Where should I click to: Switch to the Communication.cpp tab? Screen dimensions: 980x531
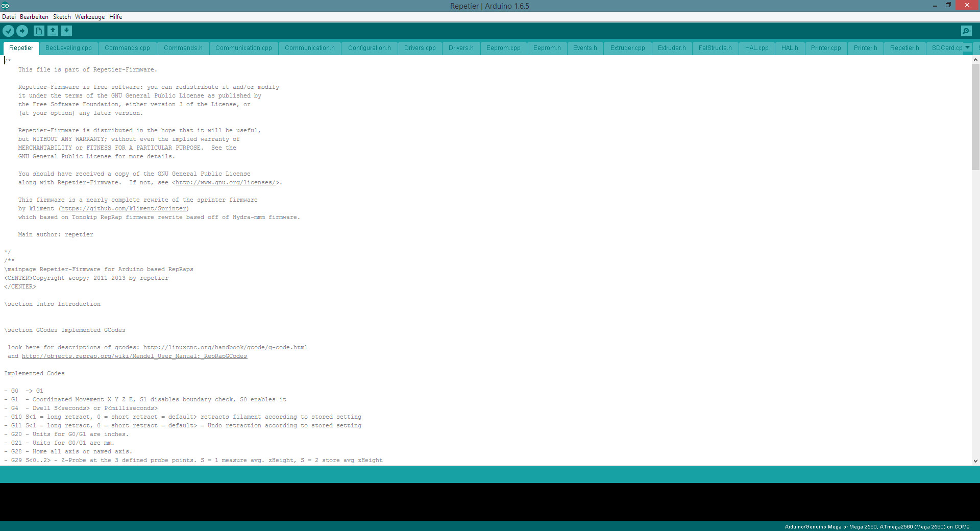(x=244, y=48)
